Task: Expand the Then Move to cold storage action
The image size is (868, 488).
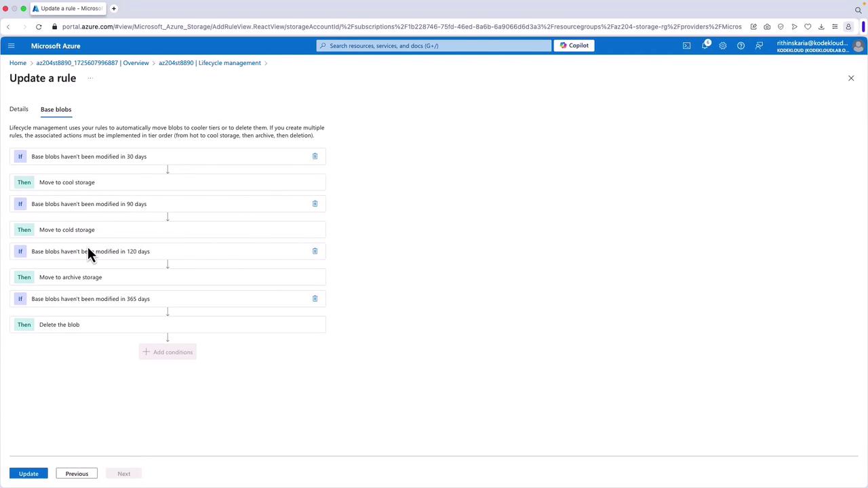Action: pos(167,230)
